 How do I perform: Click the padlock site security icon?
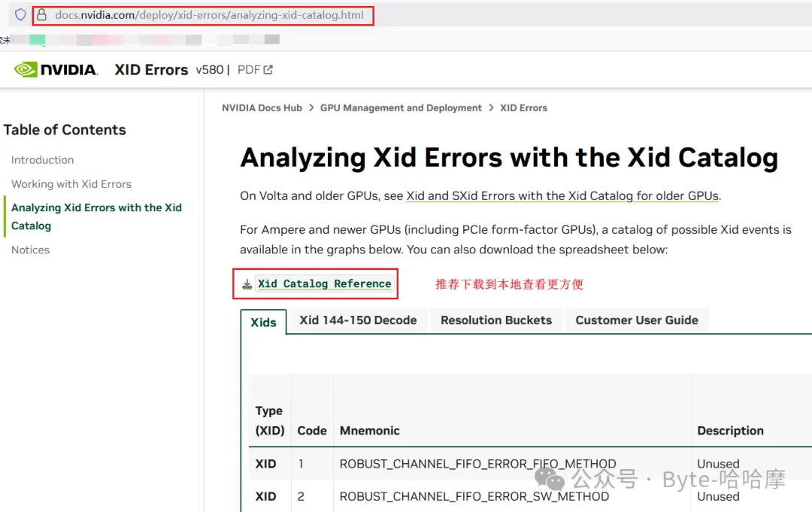pyautogui.click(x=41, y=15)
